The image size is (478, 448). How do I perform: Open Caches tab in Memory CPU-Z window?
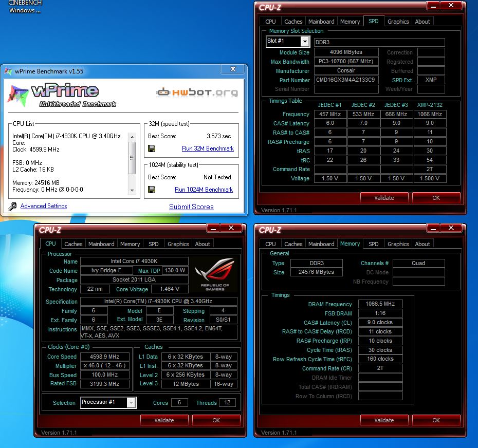click(x=293, y=244)
